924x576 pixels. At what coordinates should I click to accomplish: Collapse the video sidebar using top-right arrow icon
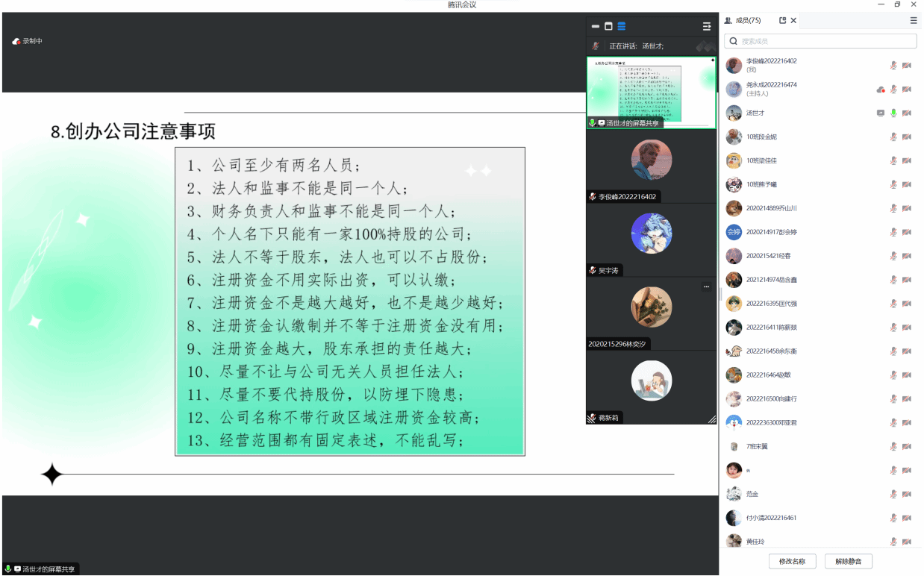706,26
